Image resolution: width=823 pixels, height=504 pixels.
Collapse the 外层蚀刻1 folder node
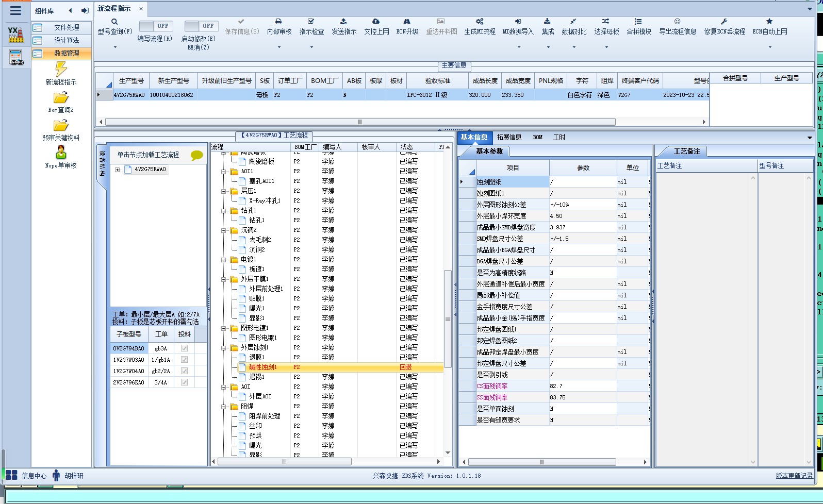(x=224, y=348)
